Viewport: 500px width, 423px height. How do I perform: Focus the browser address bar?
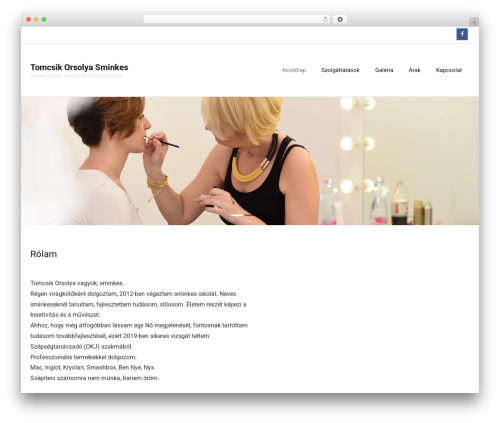coord(236,19)
